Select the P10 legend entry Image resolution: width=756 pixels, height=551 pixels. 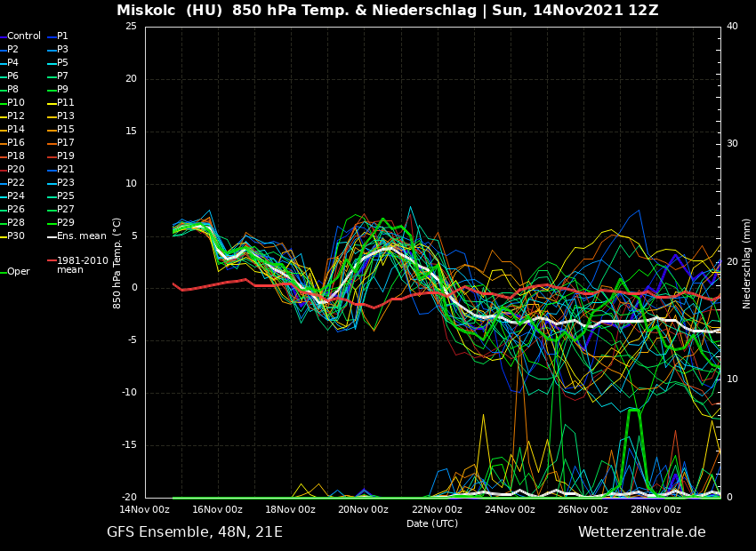[16, 103]
